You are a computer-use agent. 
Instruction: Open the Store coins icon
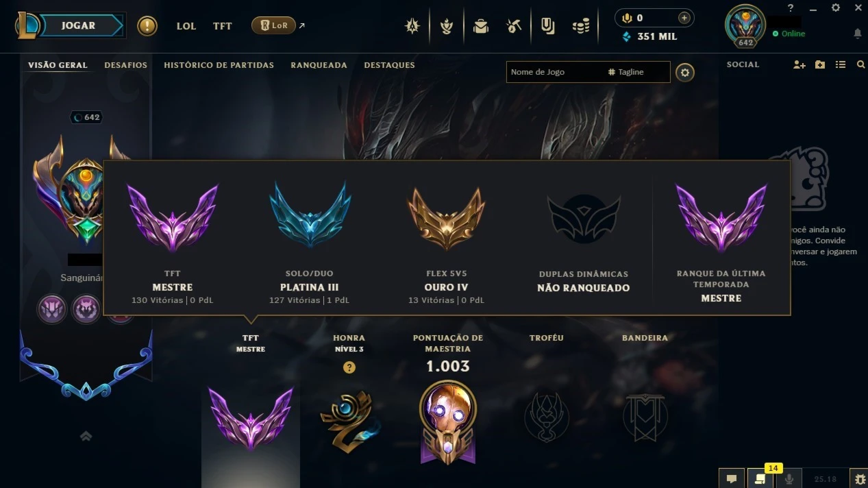[x=581, y=26]
